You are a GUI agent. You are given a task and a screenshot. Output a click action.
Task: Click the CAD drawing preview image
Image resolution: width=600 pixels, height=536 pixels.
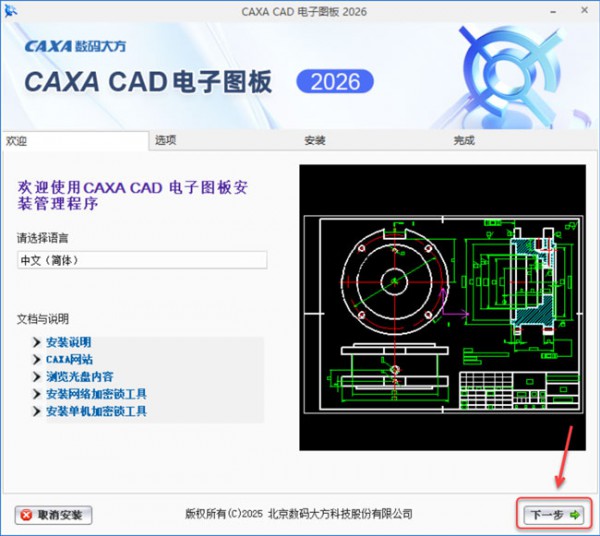(442, 308)
